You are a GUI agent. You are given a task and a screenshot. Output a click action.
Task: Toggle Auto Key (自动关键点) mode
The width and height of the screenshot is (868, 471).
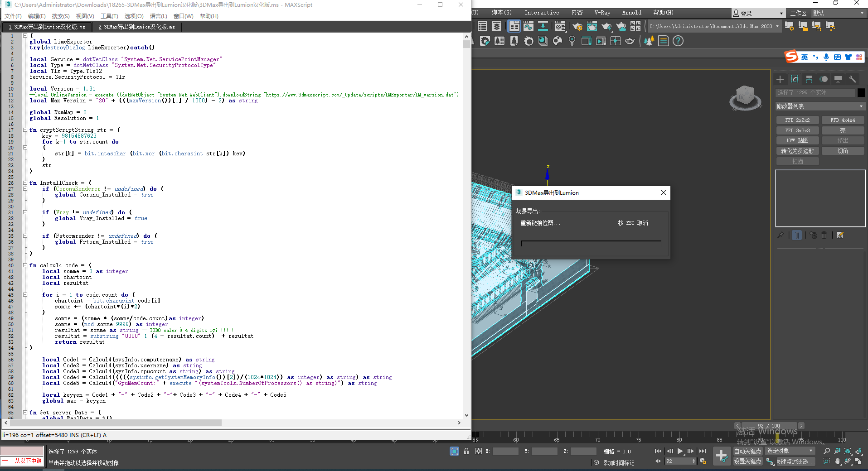(x=747, y=451)
